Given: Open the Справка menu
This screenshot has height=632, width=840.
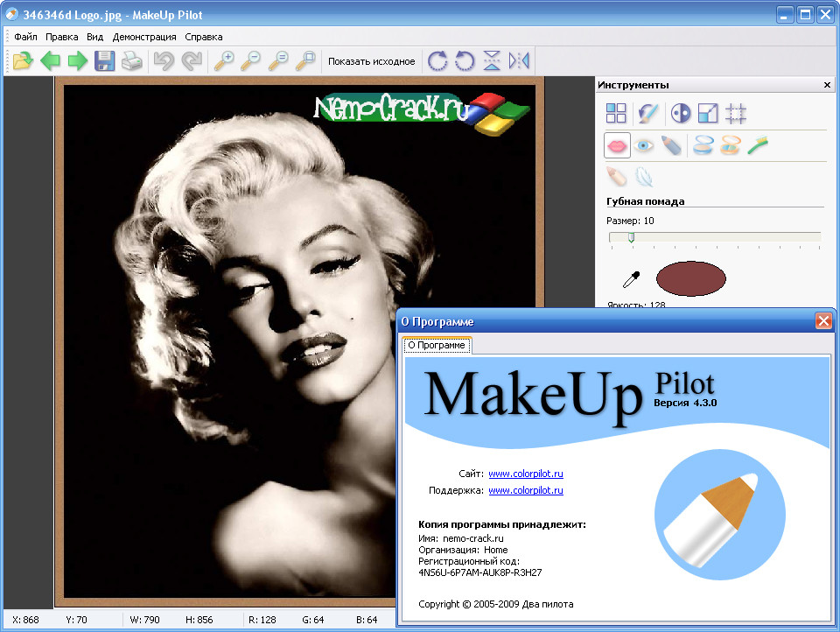Looking at the screenshot, I should (x=204, y=37).
